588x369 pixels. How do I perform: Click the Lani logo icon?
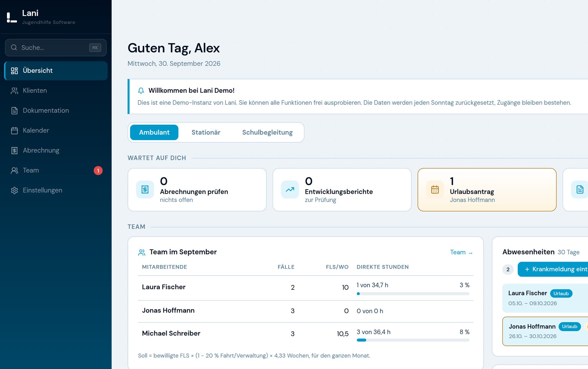pyautogui.click(x=12, y=17)
